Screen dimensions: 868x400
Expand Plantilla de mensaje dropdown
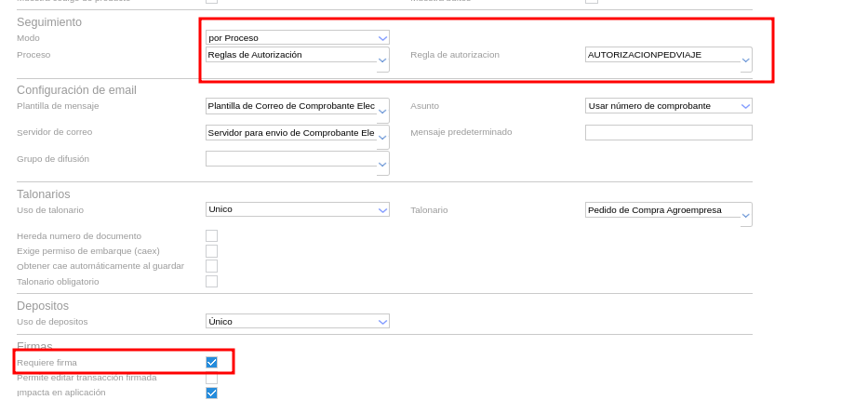(x=382, y=113)
